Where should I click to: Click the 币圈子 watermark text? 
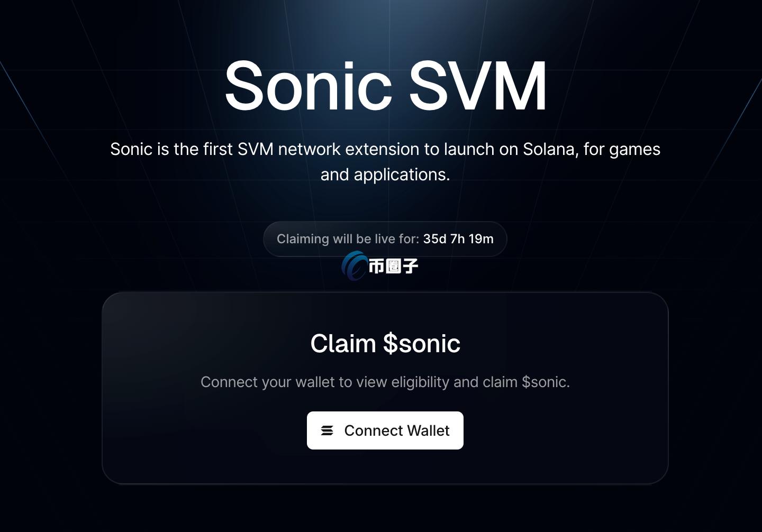click(x=393, y=265)
